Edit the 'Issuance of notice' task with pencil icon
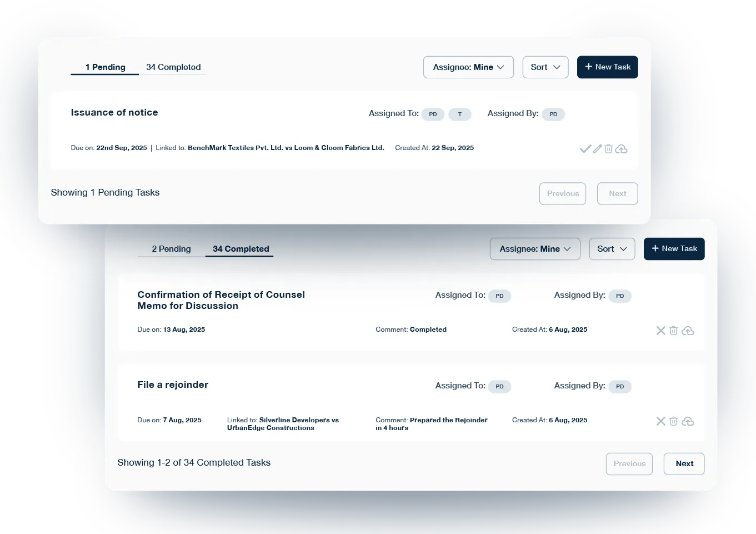The image size is (756, 534). [x=597, y=148]
